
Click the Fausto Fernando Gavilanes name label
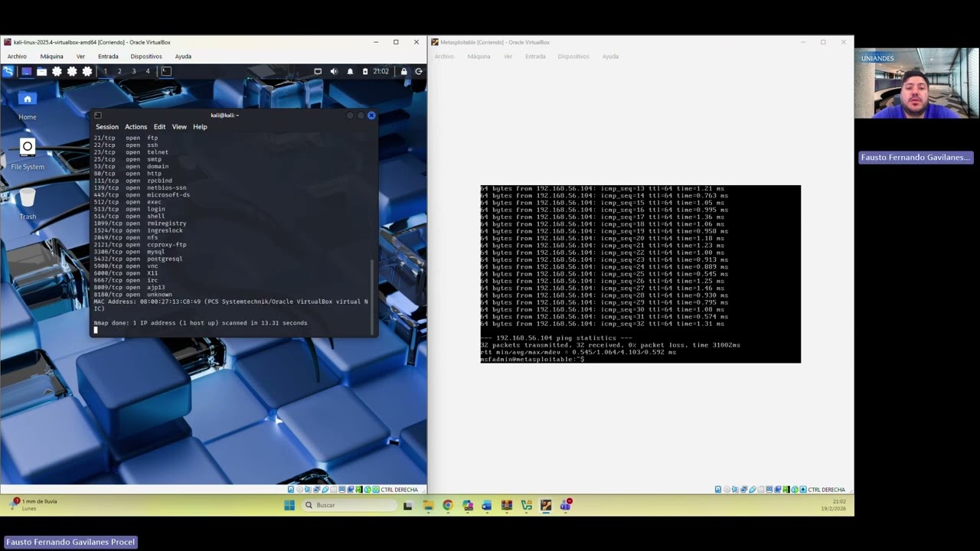coord(916,158)
